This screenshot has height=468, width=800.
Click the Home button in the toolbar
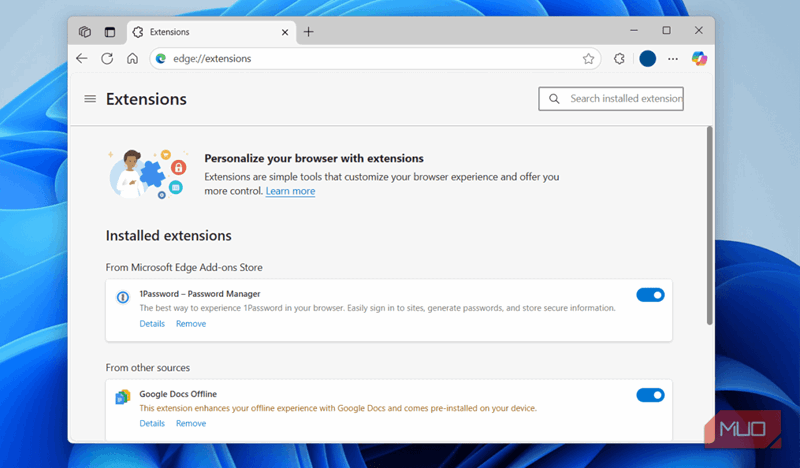tap(132, 59)
